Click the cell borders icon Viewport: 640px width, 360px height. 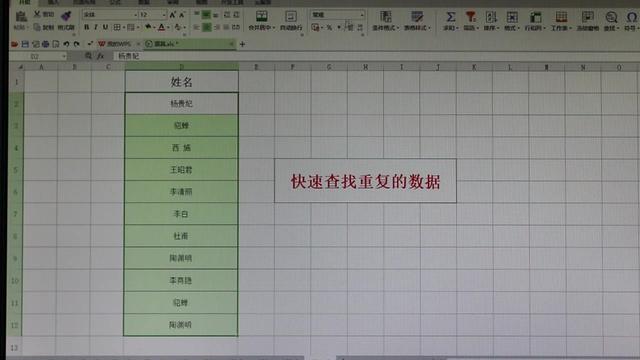[117, 27]
